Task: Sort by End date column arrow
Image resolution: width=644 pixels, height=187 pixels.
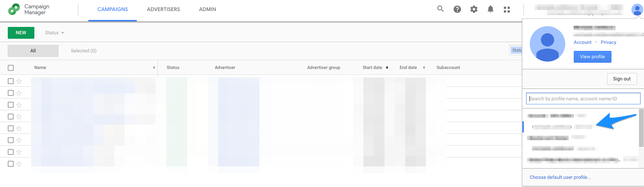Action: 424,67
